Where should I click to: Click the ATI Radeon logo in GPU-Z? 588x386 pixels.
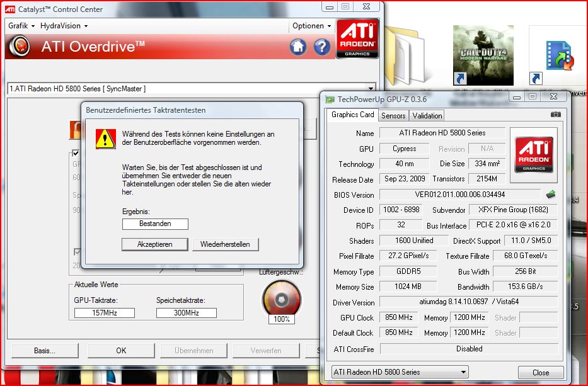(x=534, y=154)
